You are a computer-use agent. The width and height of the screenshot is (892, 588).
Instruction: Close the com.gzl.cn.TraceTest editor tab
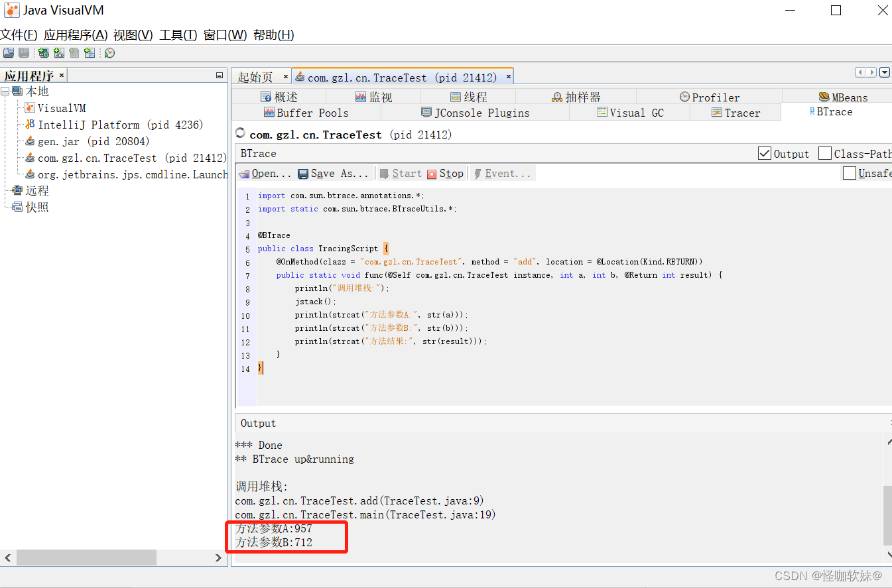[x=509, y=77]
